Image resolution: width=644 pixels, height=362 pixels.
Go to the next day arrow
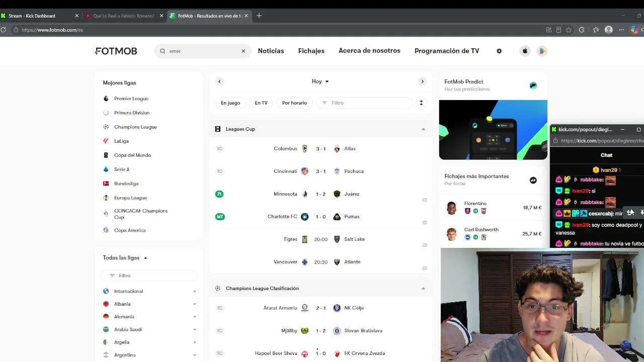(422, 81)
